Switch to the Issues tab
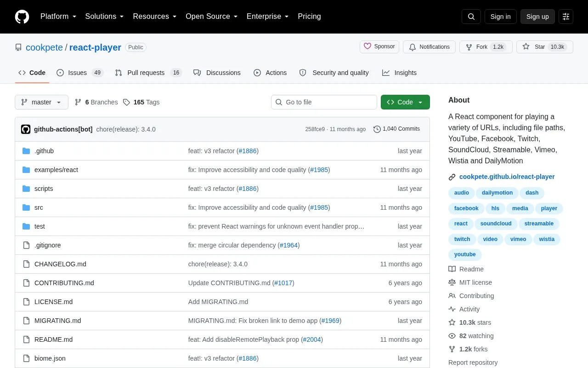This screenshot has width=588, height=368. click(80, 73)
